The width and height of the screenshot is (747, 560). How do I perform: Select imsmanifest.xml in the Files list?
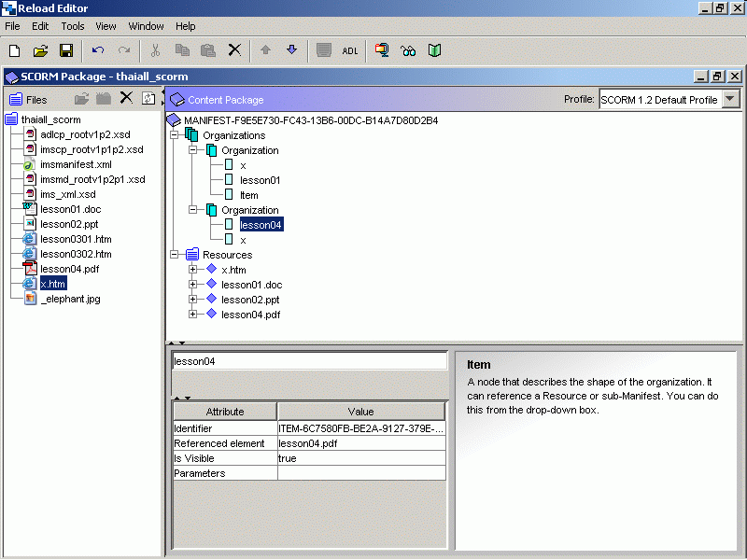click(76, 164)
